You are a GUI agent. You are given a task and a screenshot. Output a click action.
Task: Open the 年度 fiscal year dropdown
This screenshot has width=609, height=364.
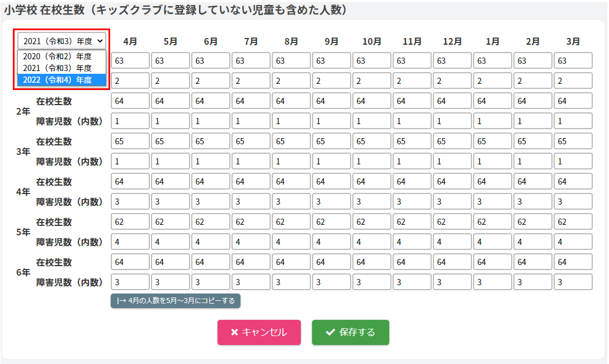coord(62,41)
